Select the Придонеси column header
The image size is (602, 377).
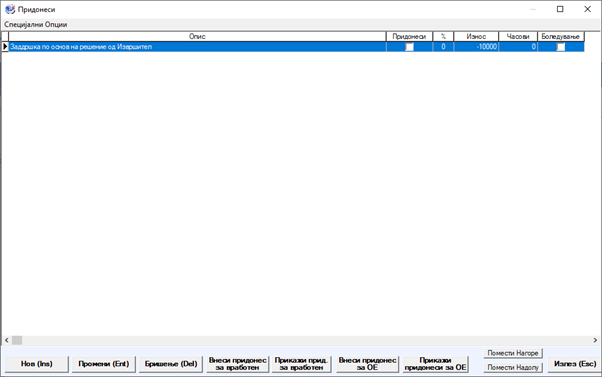(409, 36)
